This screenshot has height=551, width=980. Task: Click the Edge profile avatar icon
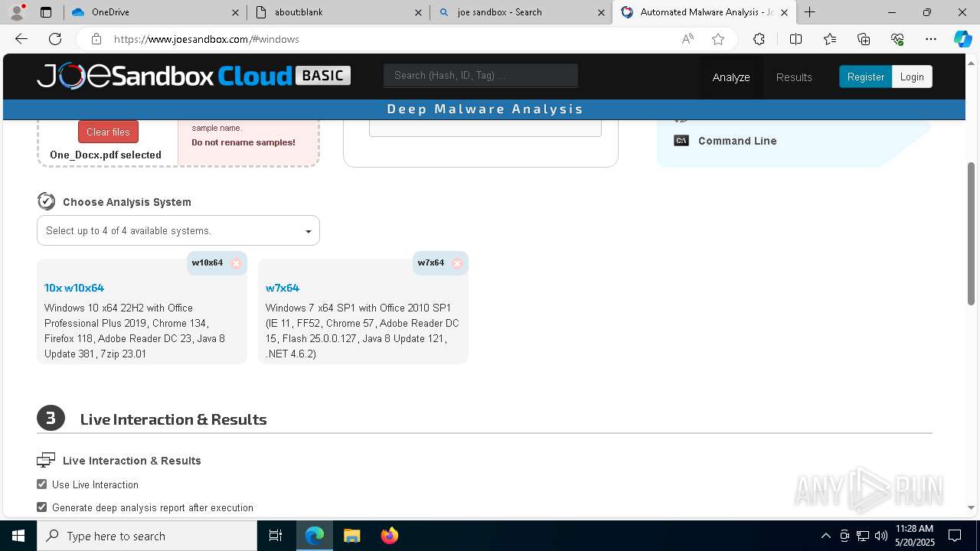tap(17, 12)
